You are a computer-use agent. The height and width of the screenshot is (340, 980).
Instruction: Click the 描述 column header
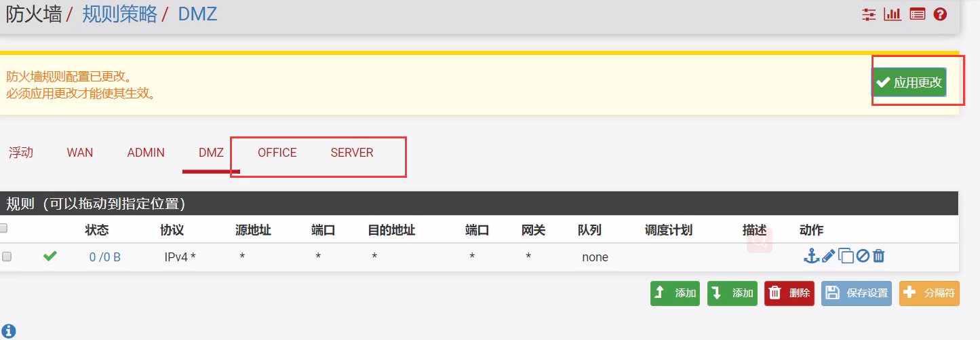click(754, 230)
